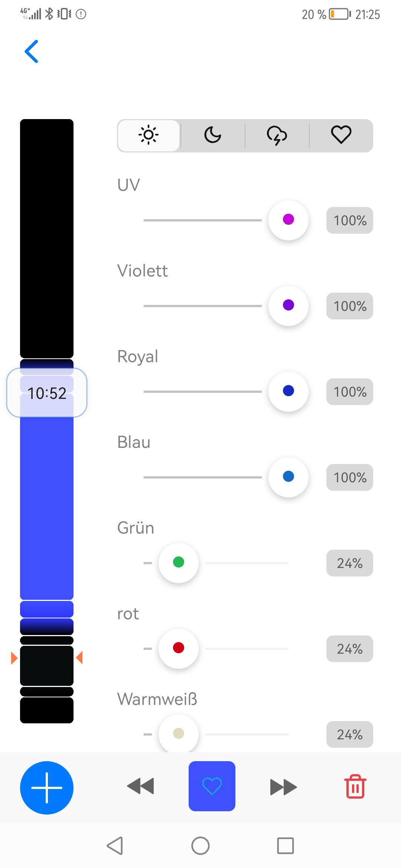Switch to the moon night mode tab
The width and height of the screenshot is (401, 868).
(213, 135)
